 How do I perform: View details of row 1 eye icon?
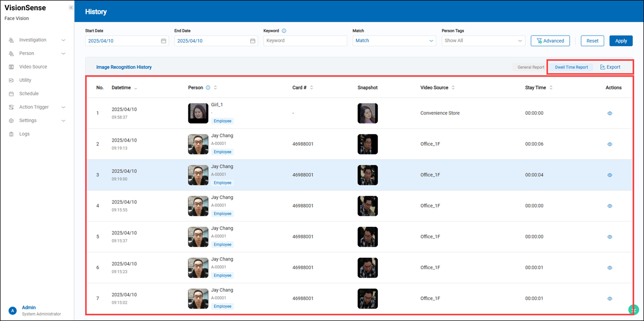(x=609, y=113)
